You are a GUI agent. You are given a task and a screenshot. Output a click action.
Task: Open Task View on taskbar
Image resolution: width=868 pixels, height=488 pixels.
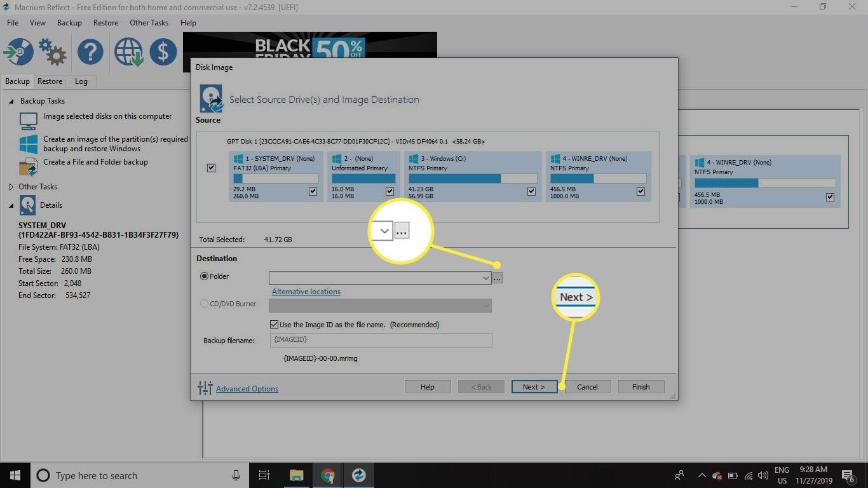pyautogui.click(x=264, y=475)
